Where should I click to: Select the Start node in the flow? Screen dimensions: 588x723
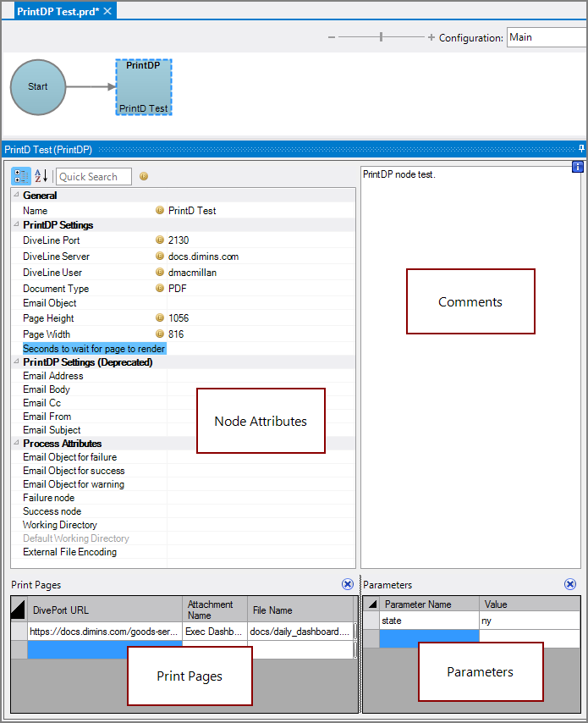pyautogui.click(x=38, y=87)
